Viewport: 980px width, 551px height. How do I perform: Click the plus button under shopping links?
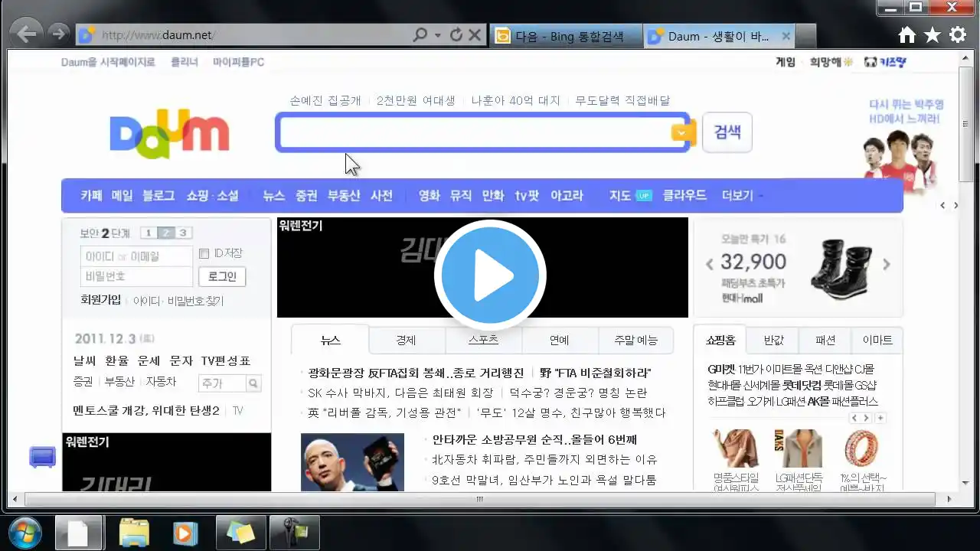[x=880, y=419]
